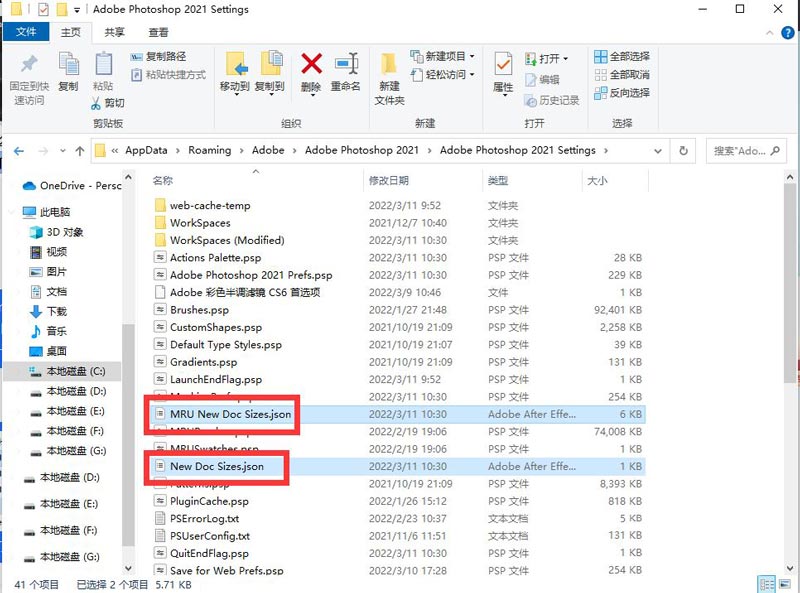Click 粘贴快捷方式 in the ribbon
The image size is (800, 593).
pyautogui.click(x=168, y=75)
